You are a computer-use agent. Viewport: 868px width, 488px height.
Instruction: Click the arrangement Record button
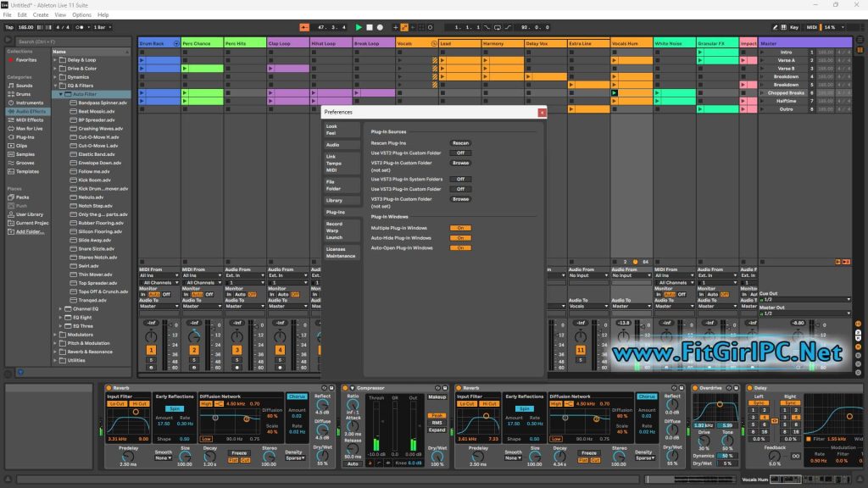[379, 27]
